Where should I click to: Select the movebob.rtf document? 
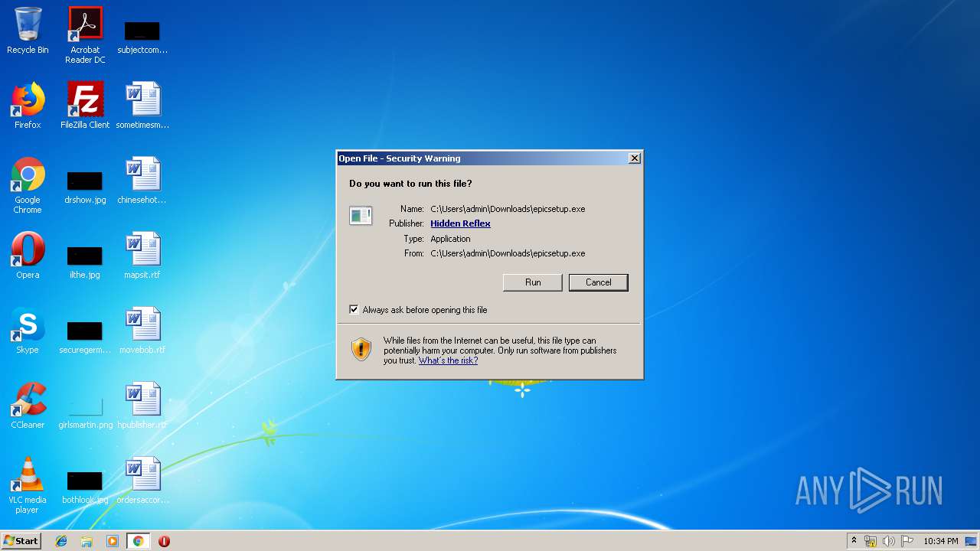tap(142, 331)
